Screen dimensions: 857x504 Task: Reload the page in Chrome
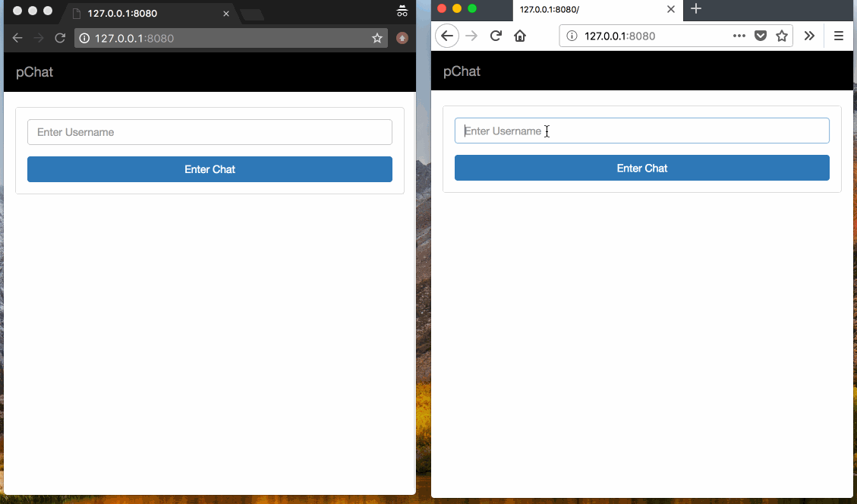coord(60,37)
